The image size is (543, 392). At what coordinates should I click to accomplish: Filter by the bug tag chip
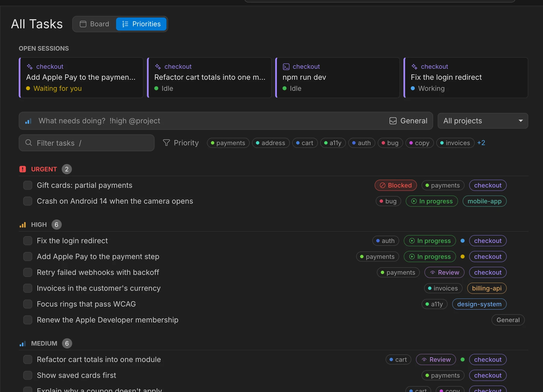(x=390, y=143)
